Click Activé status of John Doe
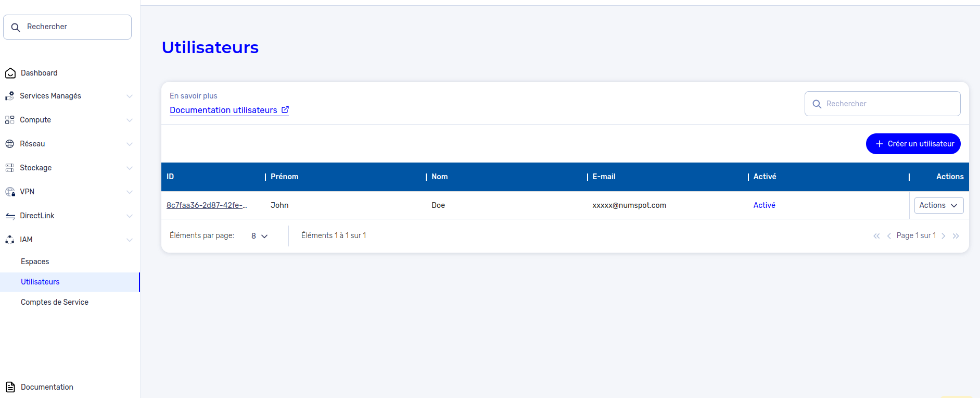This screenshot has height=398, width=980. click(x=764, y=205)
